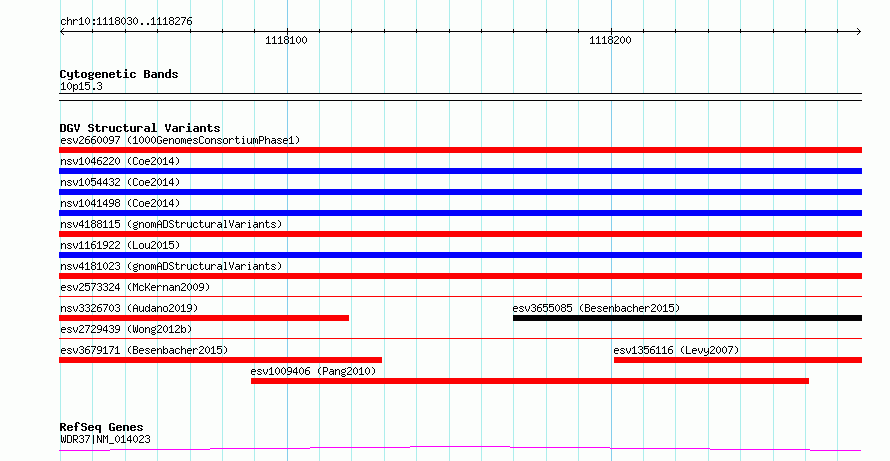Click the nsv3326703 red bar
The image size is (890, 461).
(x=204, y=318)
